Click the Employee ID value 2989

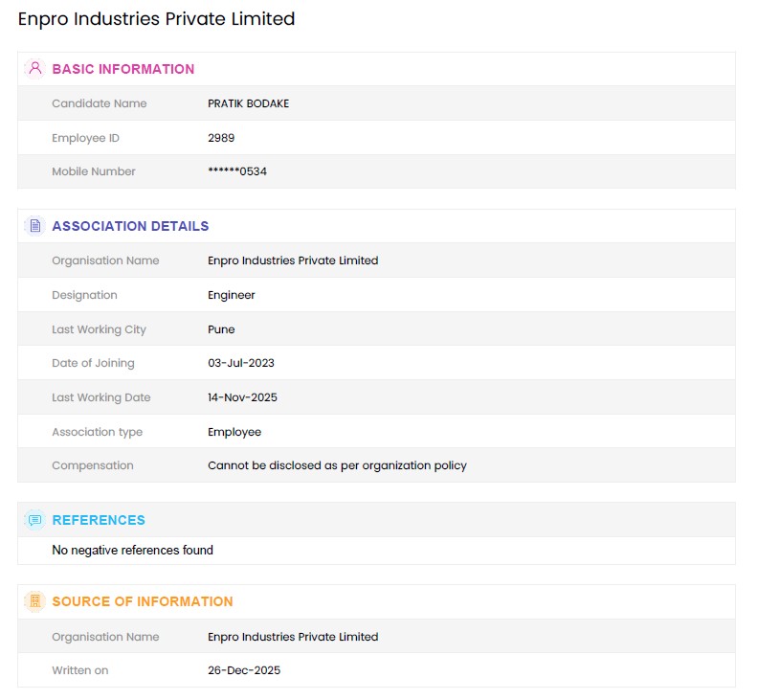coord(221,138)
